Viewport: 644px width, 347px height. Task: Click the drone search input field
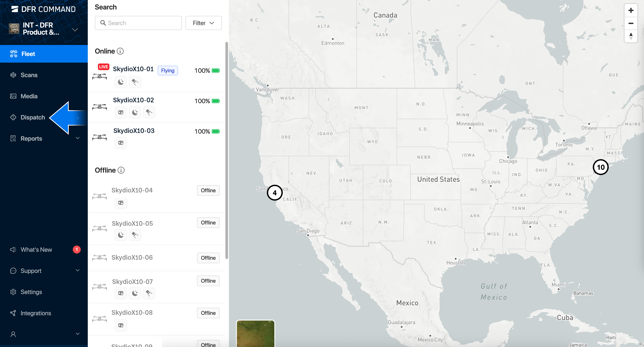tap(138, 23)
